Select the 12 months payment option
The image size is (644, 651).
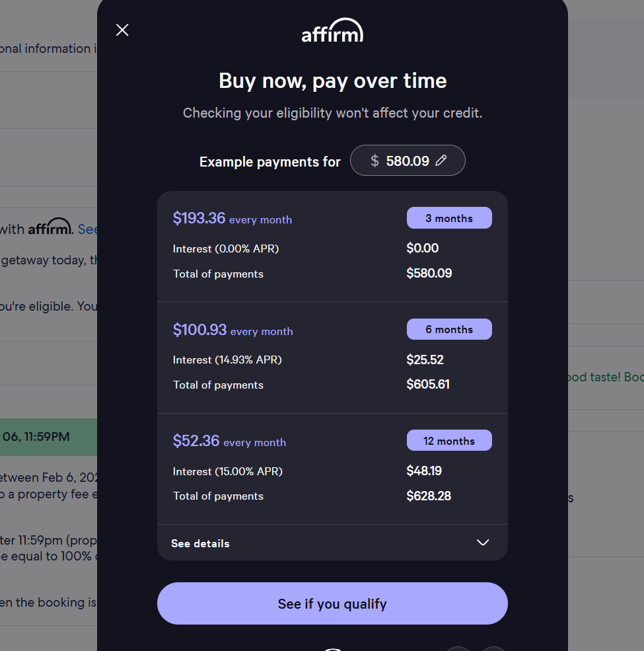pyautogui.click(x=449, y=440)
